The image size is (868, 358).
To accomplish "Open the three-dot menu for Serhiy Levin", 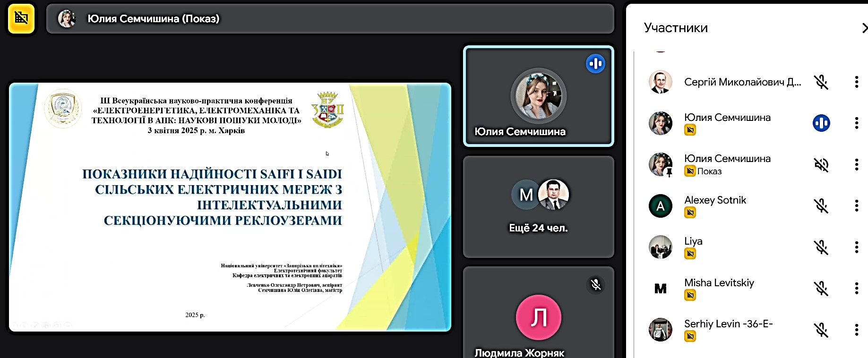I will 856,330.
